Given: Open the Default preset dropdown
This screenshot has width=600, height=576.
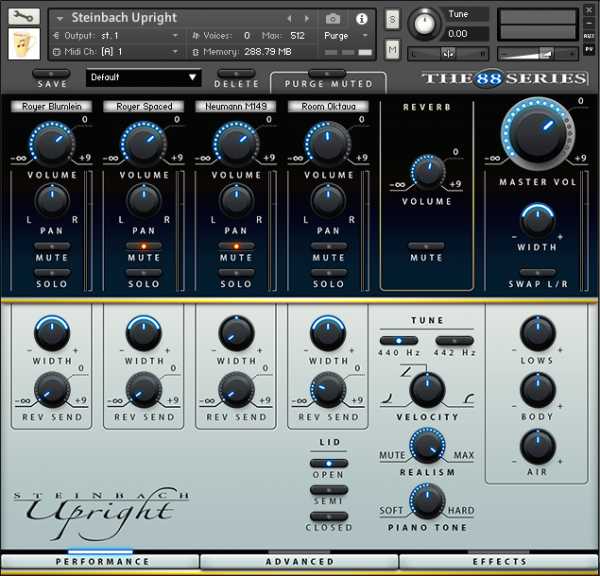Looking at the screenshot, I should (143, 77).
